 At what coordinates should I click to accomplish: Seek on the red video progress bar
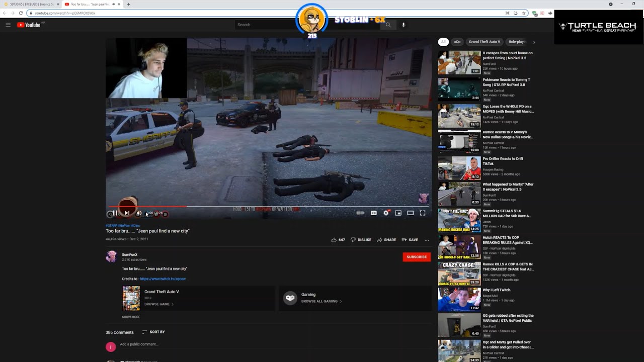point(268,207)
